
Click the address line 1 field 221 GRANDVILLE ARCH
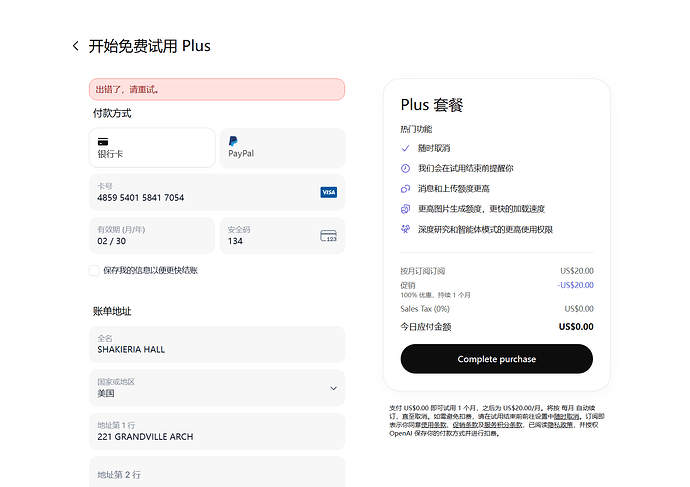click(x=217, y=431)
